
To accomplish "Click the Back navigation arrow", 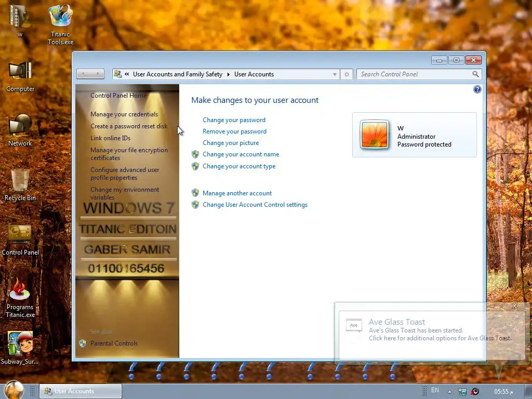I will 84,74.
